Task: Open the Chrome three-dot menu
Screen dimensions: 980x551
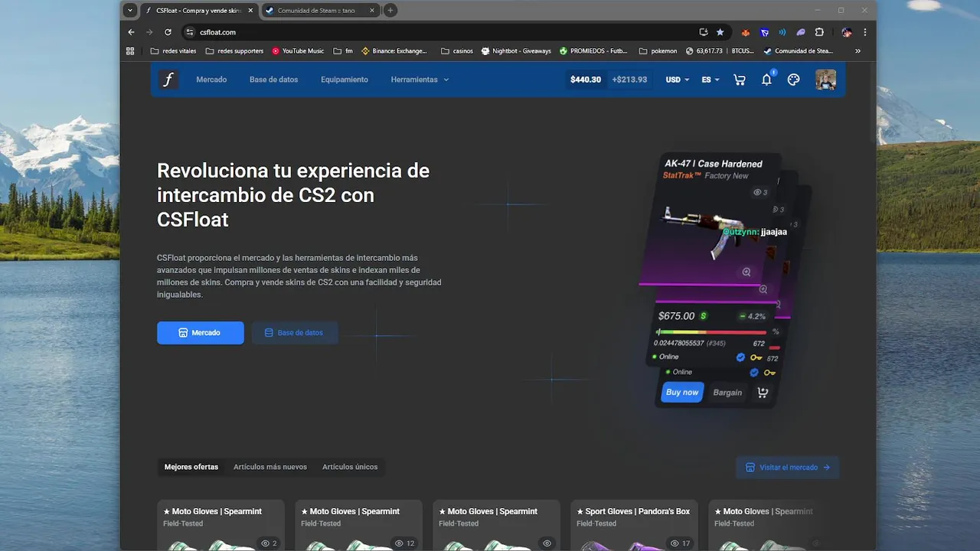Action: click(x=865, y=32)
